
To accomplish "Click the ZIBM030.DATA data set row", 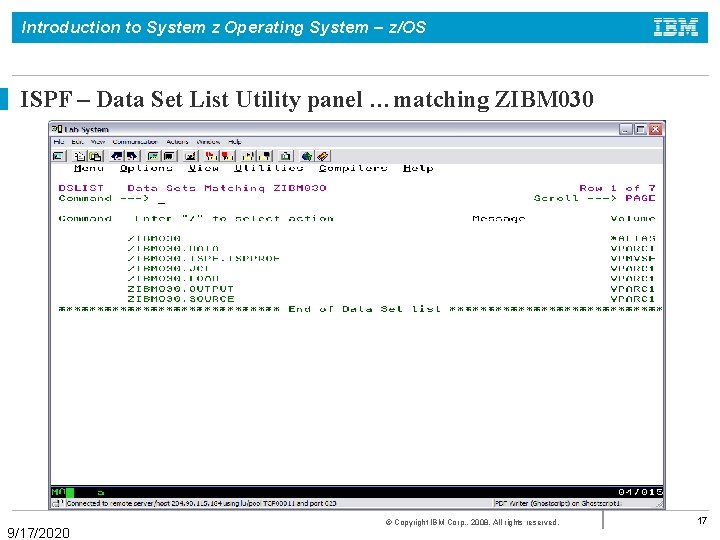I will [173, 248].
